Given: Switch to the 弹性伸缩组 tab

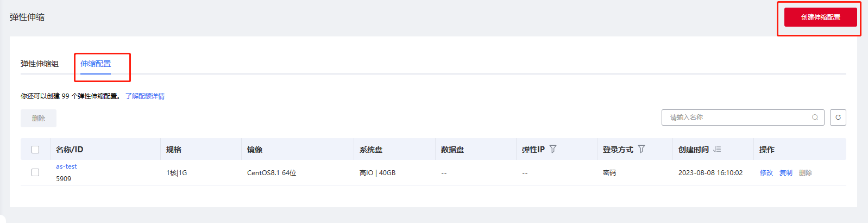Looking at the screenshot, I should (x=40, y=64).
